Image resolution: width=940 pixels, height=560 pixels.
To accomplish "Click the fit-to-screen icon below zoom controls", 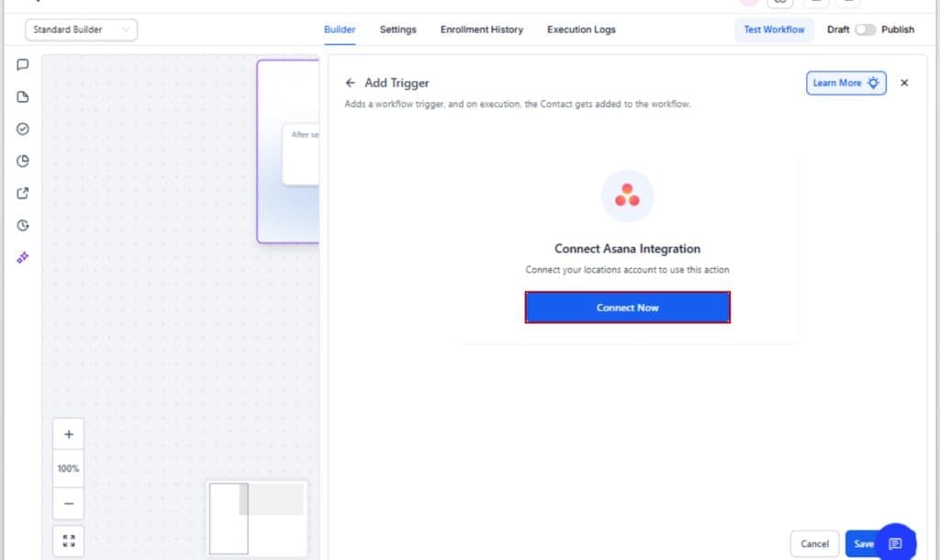I will coord(68,540).
